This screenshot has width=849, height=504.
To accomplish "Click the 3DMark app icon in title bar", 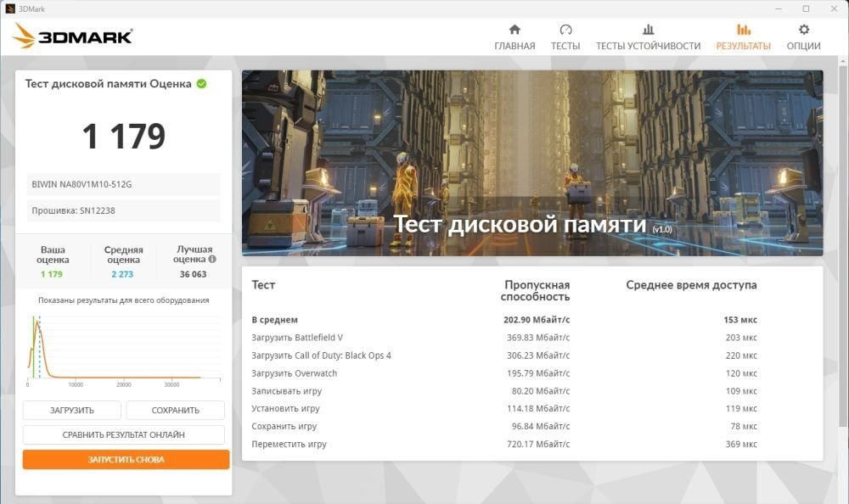I will tap(9, 8).
